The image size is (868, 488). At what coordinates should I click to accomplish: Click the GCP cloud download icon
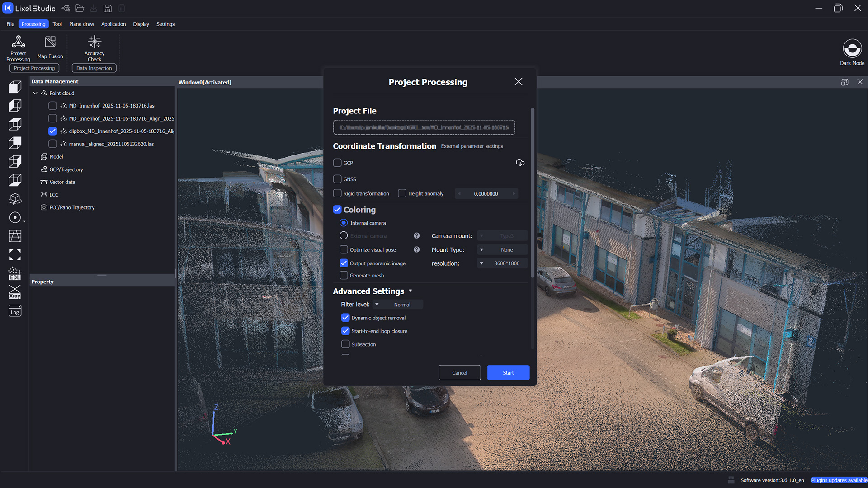pos(520,163)
